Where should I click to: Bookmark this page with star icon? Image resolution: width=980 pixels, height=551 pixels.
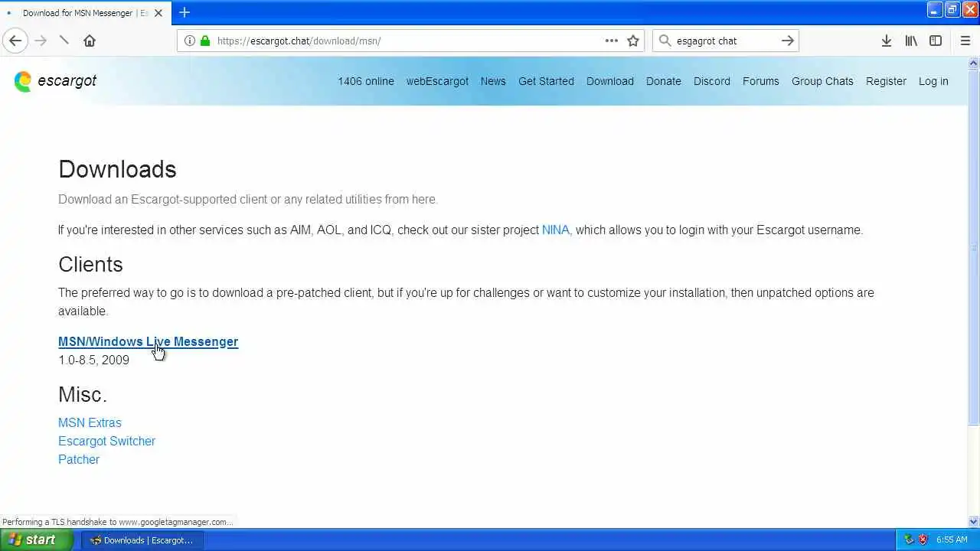tap(633, 41)
